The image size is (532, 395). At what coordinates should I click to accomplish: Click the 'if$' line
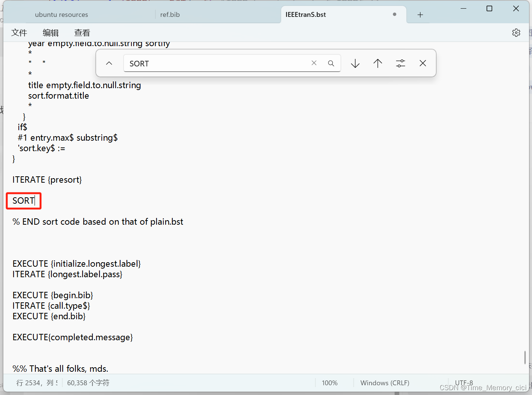point(23,127)
